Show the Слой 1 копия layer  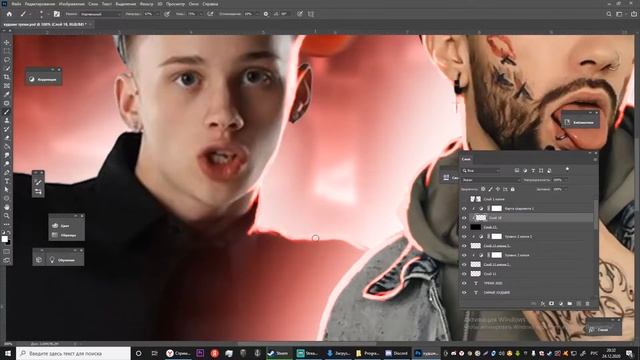click(464, 199)
